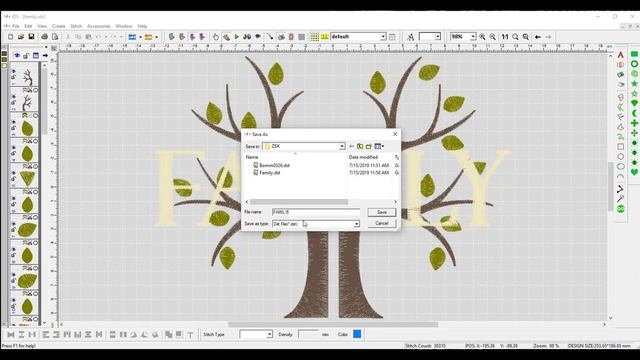Click the Open file toolbar icon
640x360 pixels.
(21, 37)
